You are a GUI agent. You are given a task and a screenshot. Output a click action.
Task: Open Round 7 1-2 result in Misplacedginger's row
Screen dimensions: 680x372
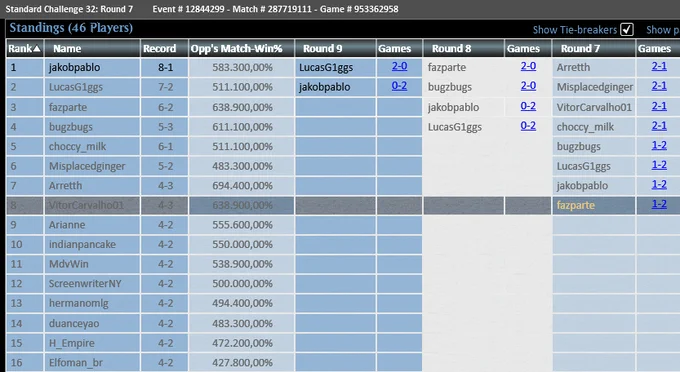[x=659, y=165]
